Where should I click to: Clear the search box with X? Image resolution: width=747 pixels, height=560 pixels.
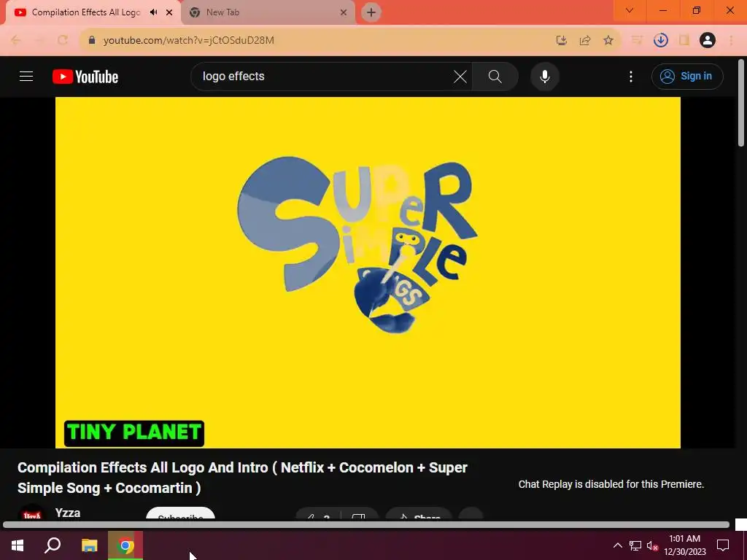460,76
